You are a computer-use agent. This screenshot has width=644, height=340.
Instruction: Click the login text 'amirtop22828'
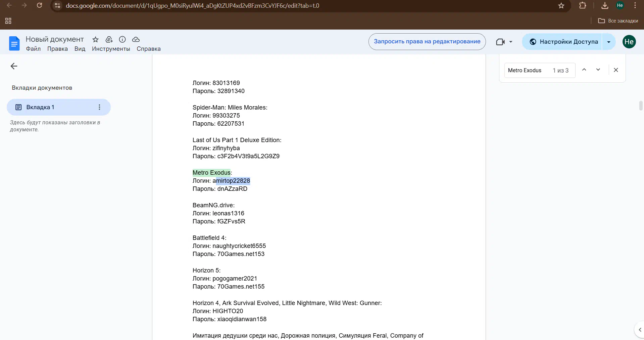coord(231,181)
